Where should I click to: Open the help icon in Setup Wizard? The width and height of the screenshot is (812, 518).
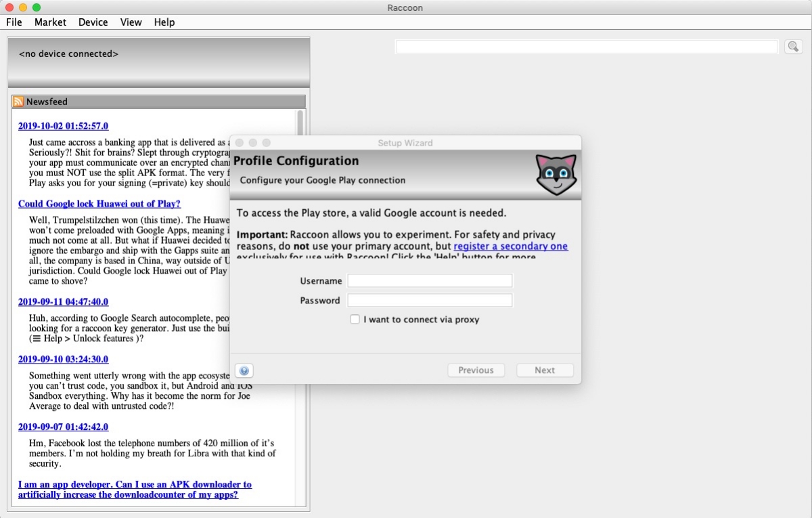(x=244, y=370)
